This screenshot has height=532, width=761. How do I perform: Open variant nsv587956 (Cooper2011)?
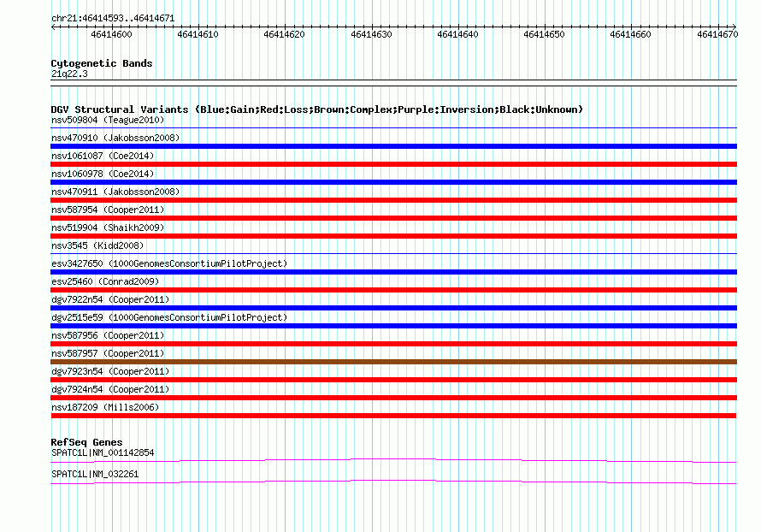pos(108,335)
